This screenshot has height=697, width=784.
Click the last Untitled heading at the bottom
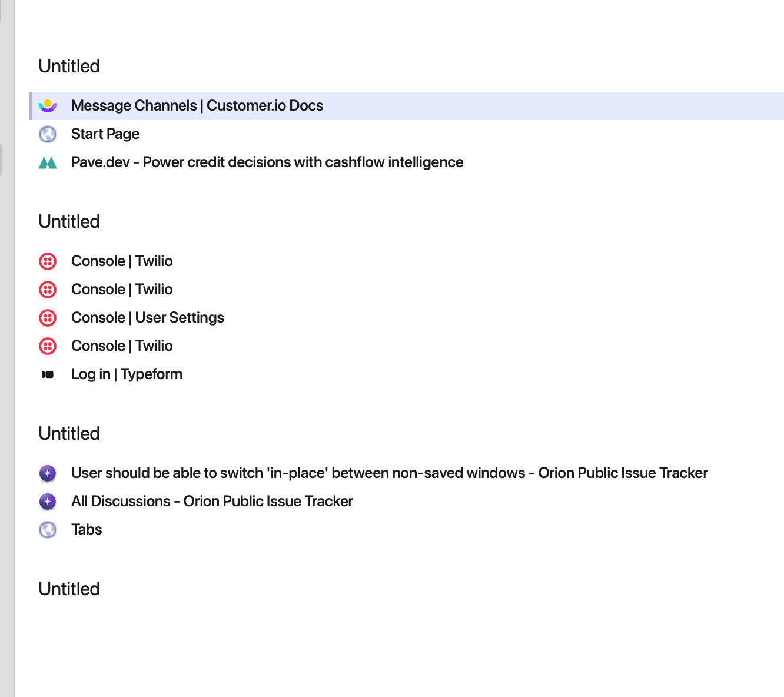pyautogui.click(x=69, y=589)
